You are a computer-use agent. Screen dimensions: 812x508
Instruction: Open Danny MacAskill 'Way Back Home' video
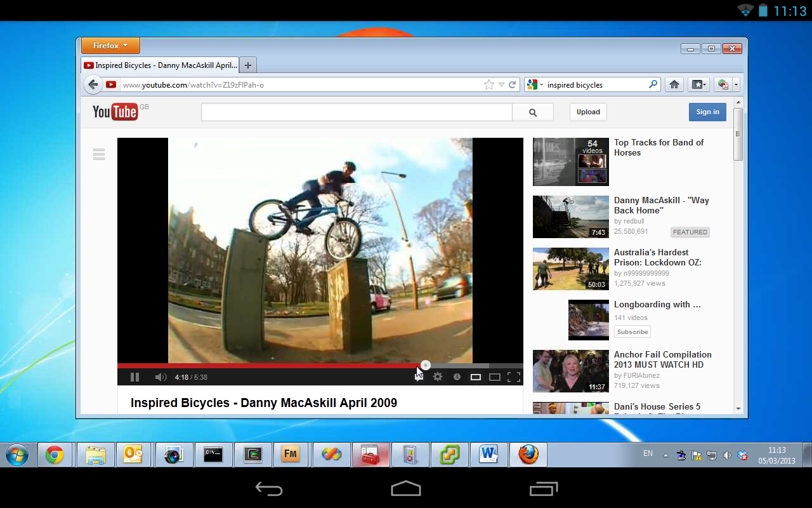tap(662, 205)
